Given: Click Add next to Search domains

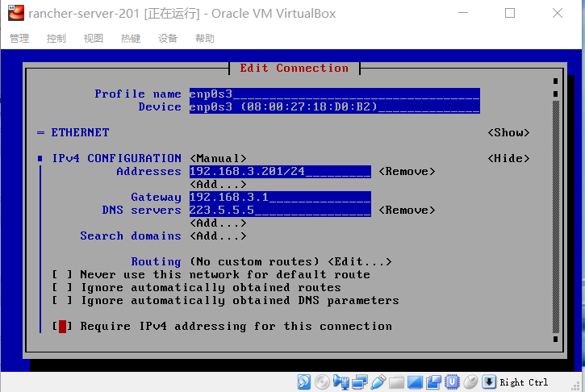Looking at the screenshot, I should tap(218, 236).
